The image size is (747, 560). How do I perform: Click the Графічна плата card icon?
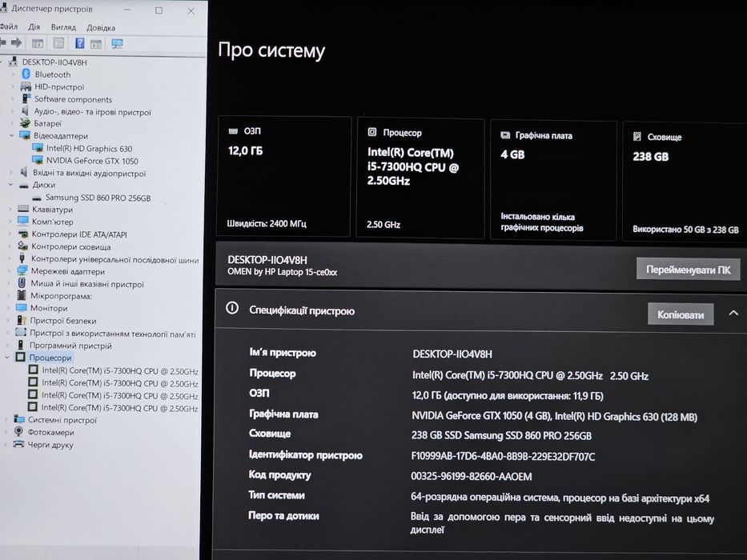tap(505, 135)
